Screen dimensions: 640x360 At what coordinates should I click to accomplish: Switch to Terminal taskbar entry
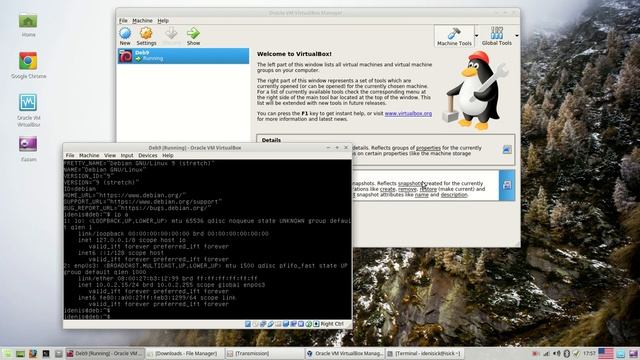(x=424, y=353)
